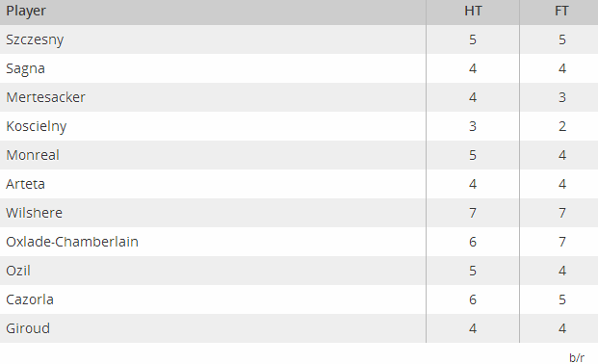598x364 pixels.
Task: Click Wilshere's HT rating of 7
Action: tap(473, 213)
